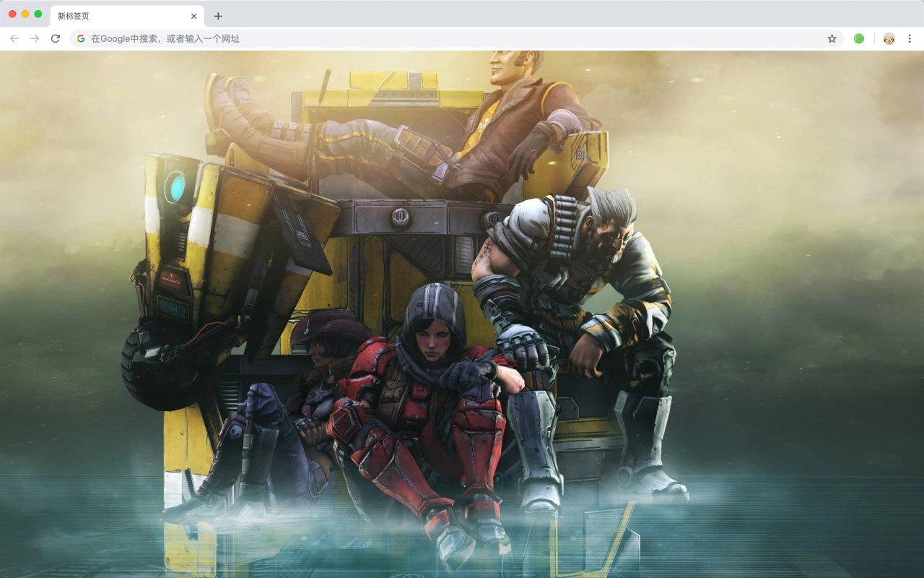Click the browser forward arrow
Viewport: 924px width, 578px height.
(35, 38)
